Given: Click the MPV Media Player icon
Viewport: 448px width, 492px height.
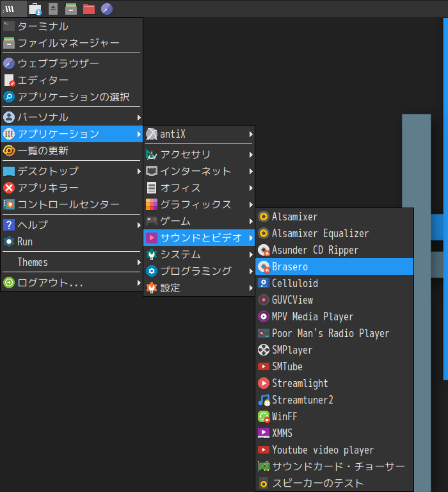Looking at the screenshot, I should (x=264, y=316).
